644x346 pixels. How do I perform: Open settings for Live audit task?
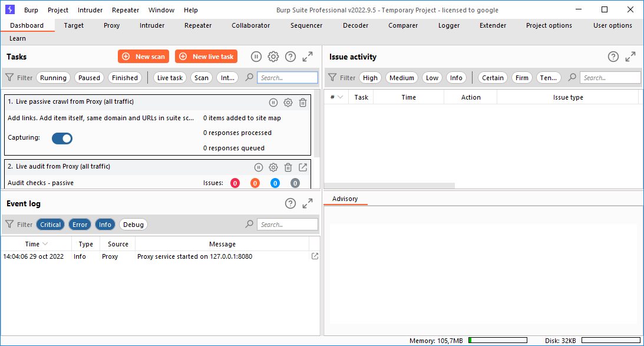(273, 167)
